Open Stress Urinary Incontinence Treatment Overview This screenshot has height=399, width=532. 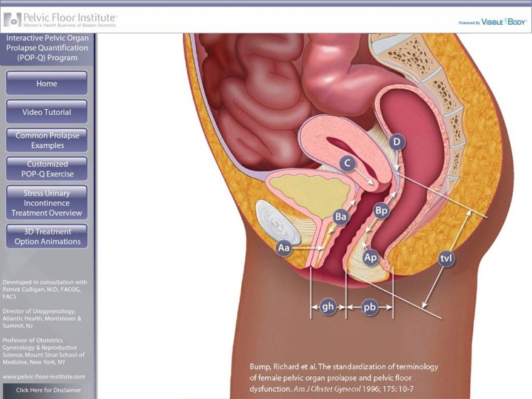click(x=47, y=203)
